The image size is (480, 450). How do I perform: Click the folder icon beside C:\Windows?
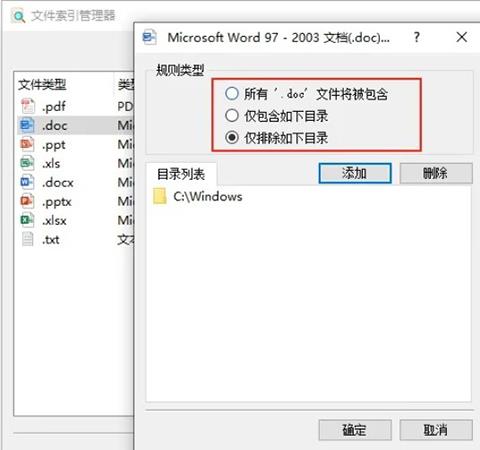(159, 196)
